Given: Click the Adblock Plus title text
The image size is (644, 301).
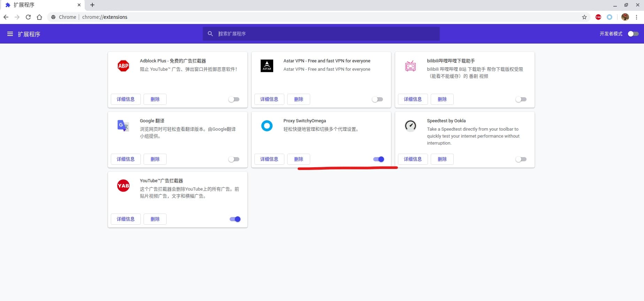Looking at the screenshot, I should (x=173, y=61).
